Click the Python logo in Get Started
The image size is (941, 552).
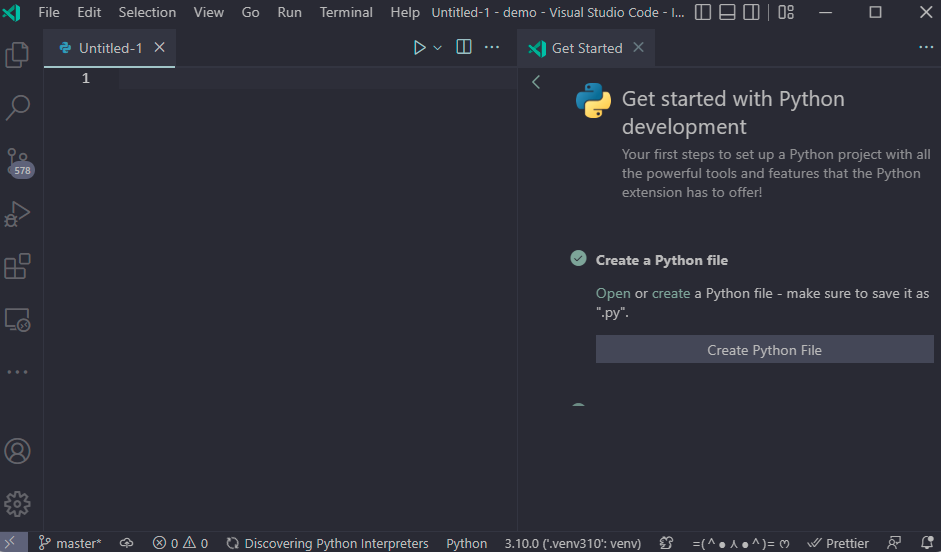click(x=593, y=100)
